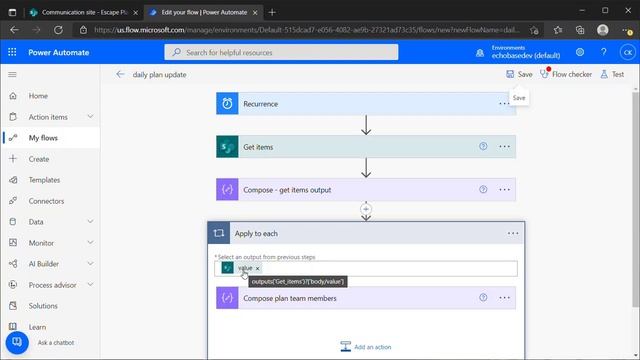The height and width of the screenshot is (360, 640).
Task: Collapse the left navigation hamburger menu
Action: point(12,75)
